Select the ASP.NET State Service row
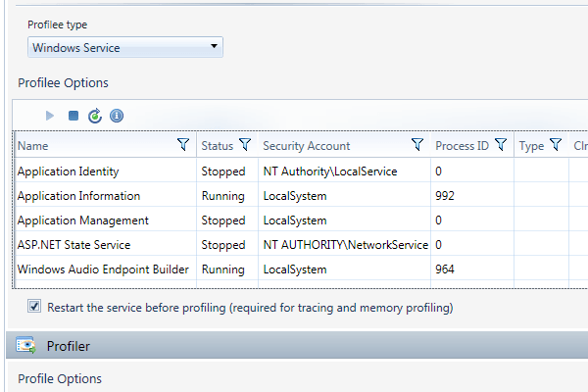The image size is (588, 392). (301, 245)
